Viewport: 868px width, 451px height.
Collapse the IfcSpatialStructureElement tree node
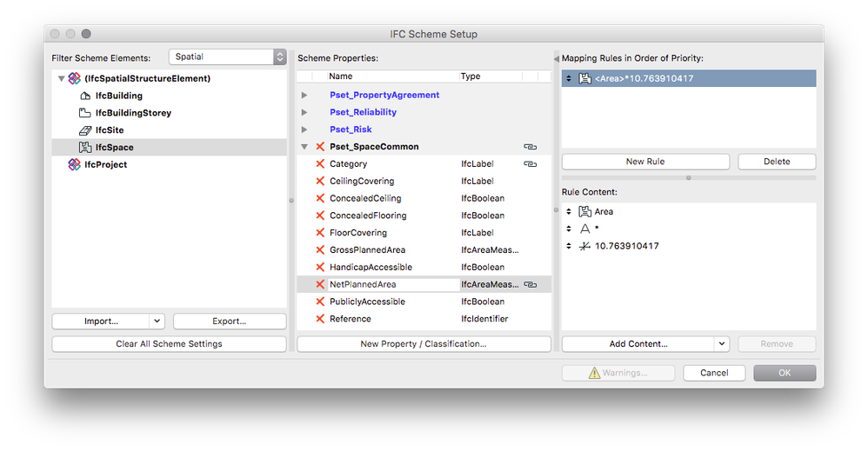coord(61,78)
